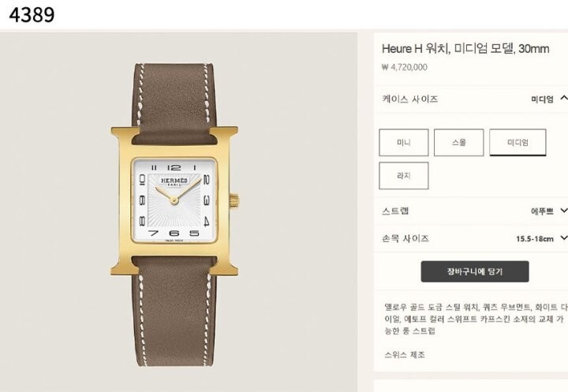Select the 스몰 case size option
Image resolution: width=568 pixels, height=392 pixels.
(458, 143)
